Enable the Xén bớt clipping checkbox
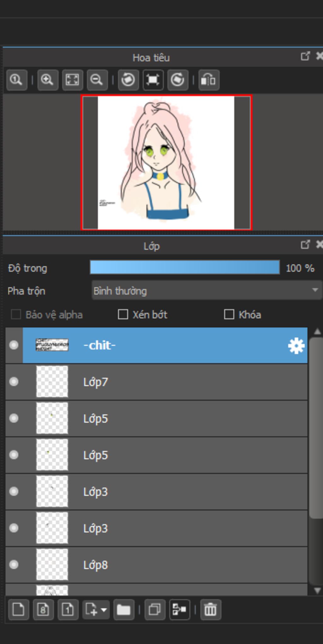The height and width of the screenshot is (644, 323). point(123,314)
